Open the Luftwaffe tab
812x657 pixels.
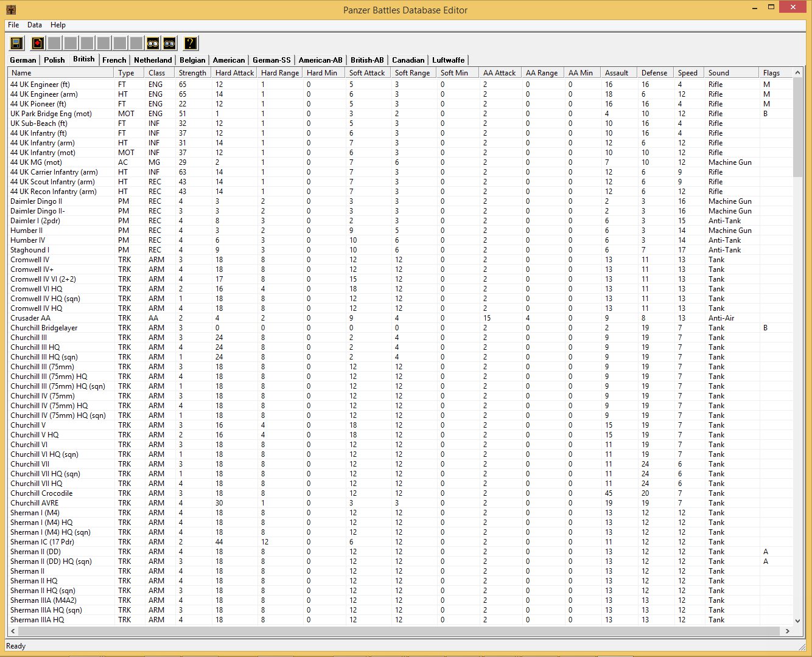[x=448, y=60]
